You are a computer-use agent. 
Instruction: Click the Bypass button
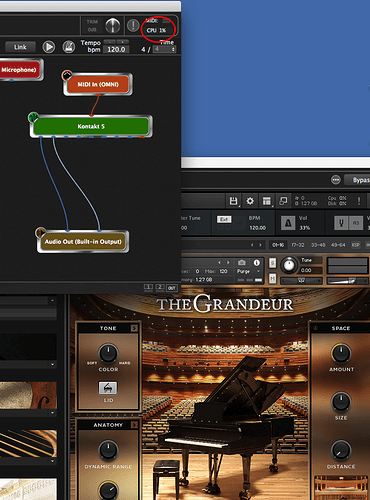click(x=359, y=180)
